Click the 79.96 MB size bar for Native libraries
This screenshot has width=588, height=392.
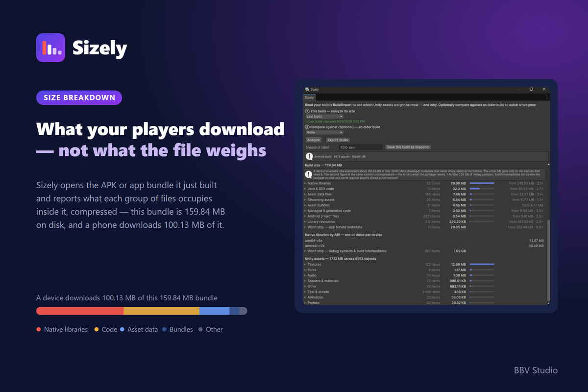click(482, 183)
